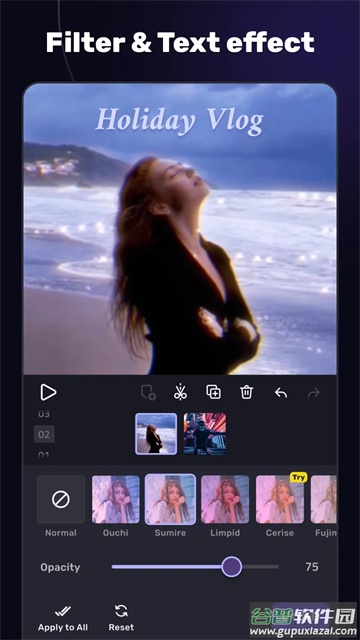Tap the scissors split icon
This screenshot has height=640, width=360.
point(180,392)
